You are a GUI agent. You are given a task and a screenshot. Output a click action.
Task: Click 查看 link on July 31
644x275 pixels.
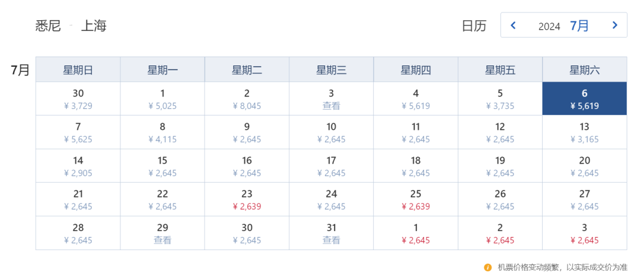(x=331, y=240)
